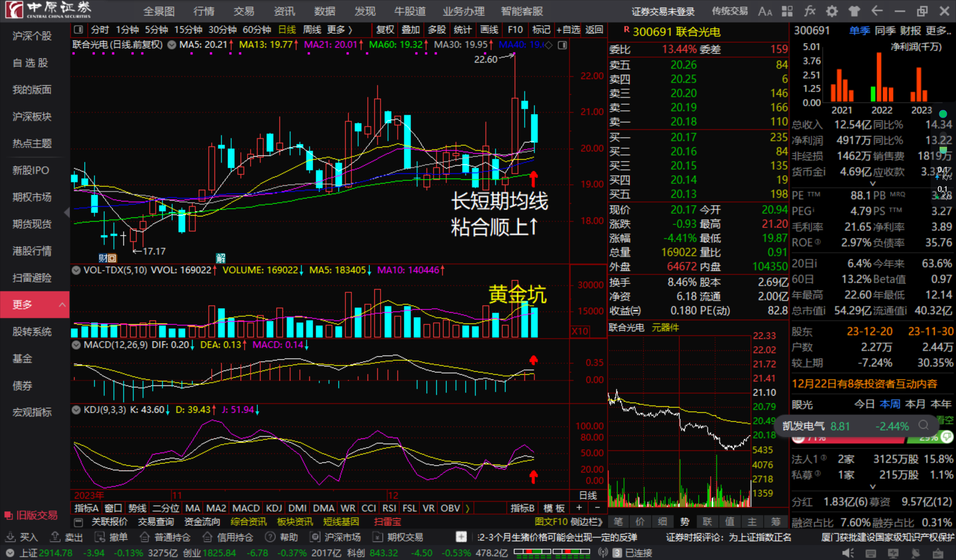Open the settings gear icon
This screenshot has width=956, height=560.
click(x=832, y=11)
